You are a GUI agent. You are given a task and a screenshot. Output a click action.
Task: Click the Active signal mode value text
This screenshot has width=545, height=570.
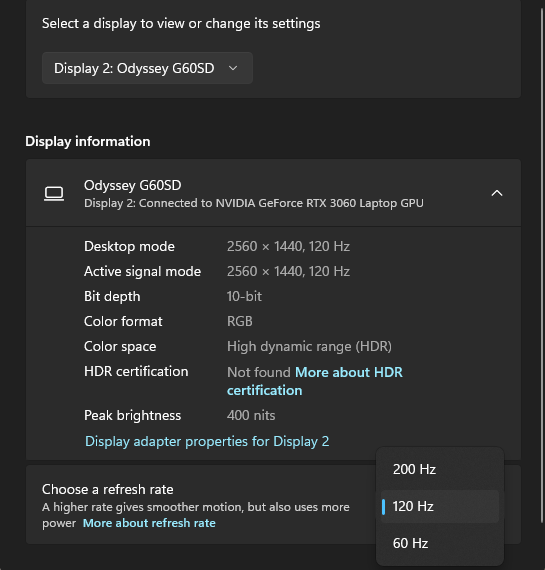tap(288, 272)
